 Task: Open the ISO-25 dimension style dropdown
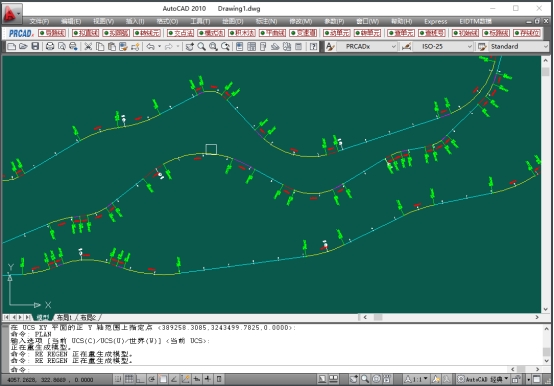(443, 46)
